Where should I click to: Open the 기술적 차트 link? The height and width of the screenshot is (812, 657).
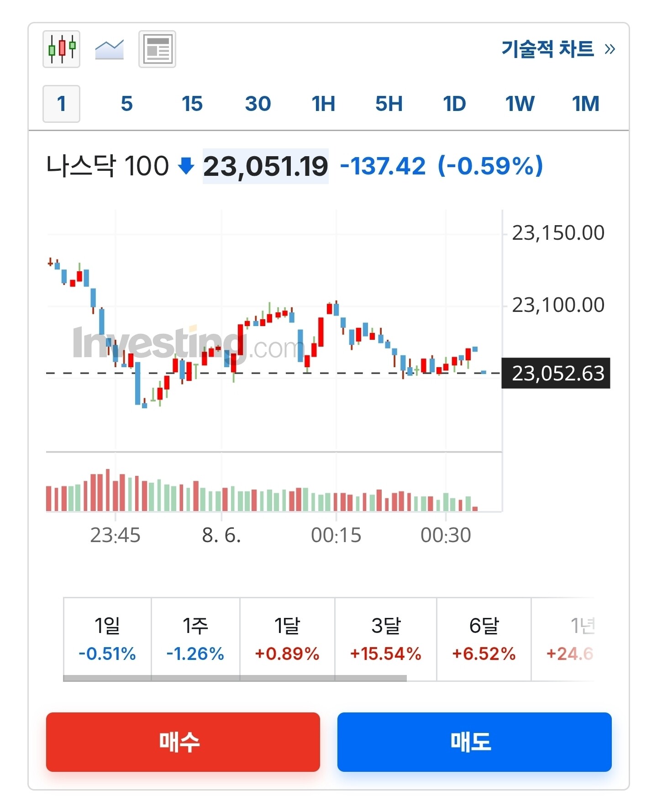(x=547, y=49)
